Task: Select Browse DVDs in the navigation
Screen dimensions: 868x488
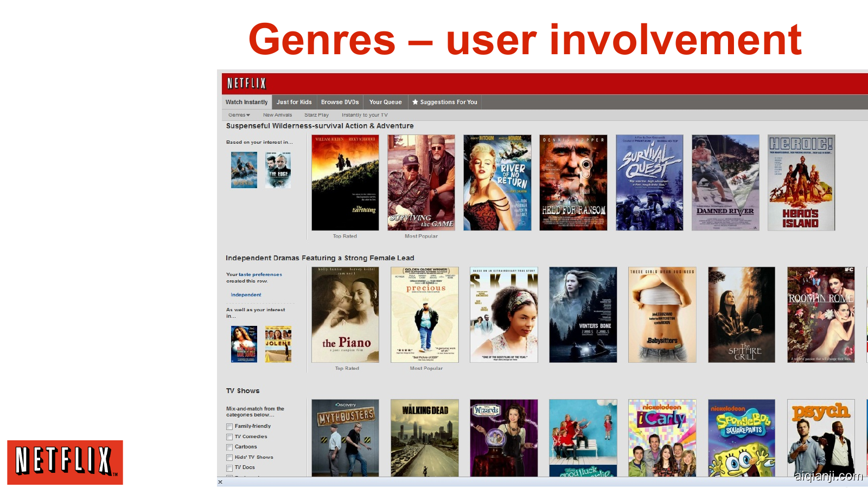Action: 340,102
